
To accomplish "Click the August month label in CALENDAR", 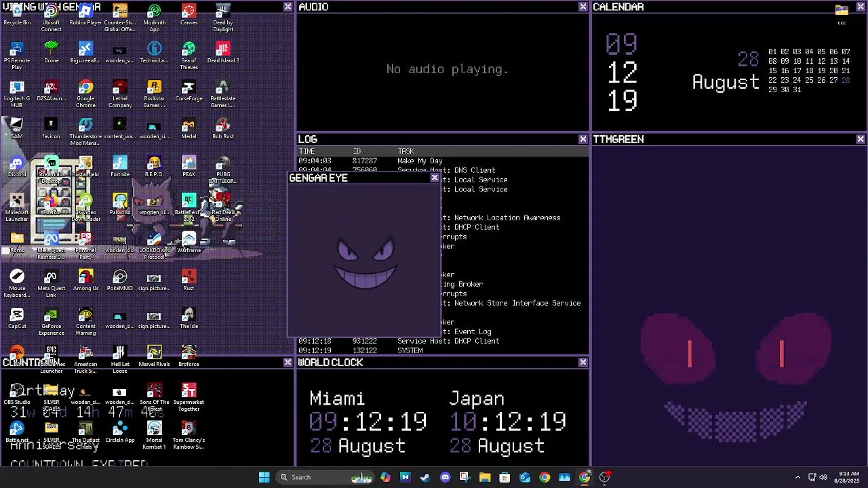I will pos(726,83).
